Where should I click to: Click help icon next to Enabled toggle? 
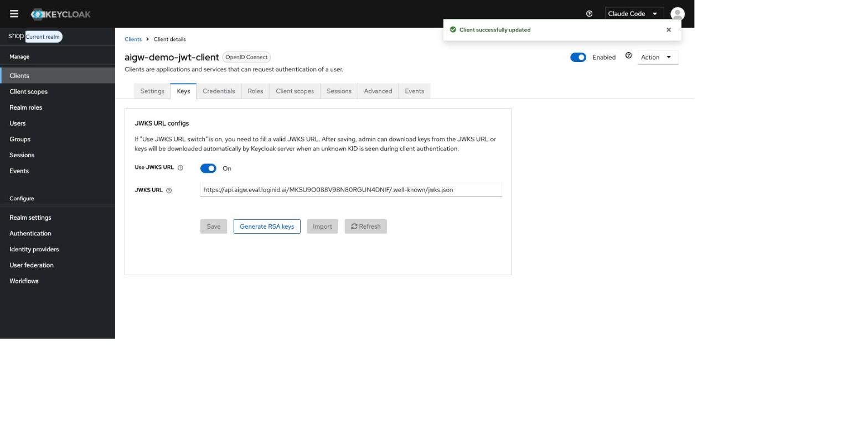628,55
